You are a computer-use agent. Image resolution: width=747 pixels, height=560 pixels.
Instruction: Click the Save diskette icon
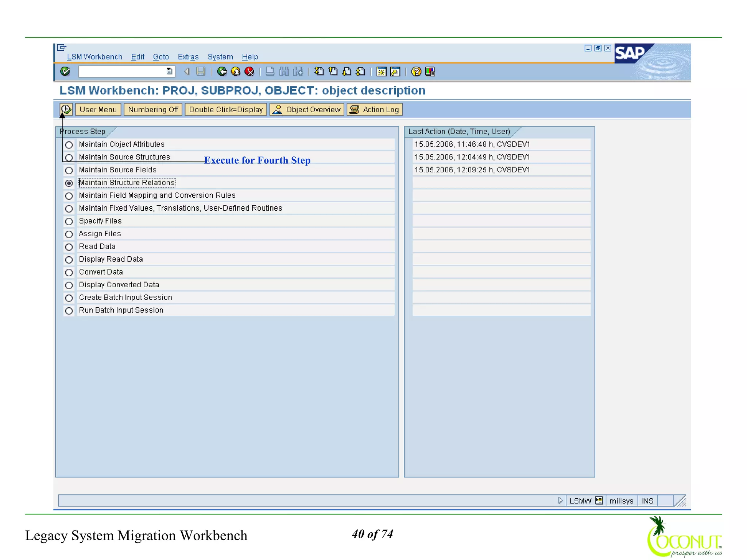[201, 71]
